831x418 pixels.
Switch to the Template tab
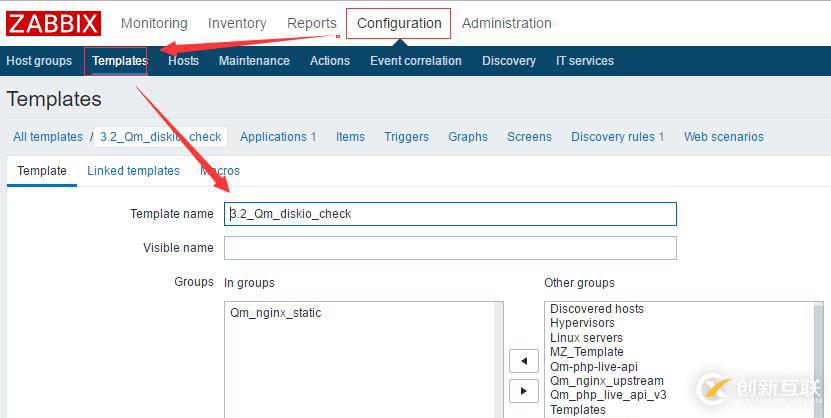click(x=42, y=171)
